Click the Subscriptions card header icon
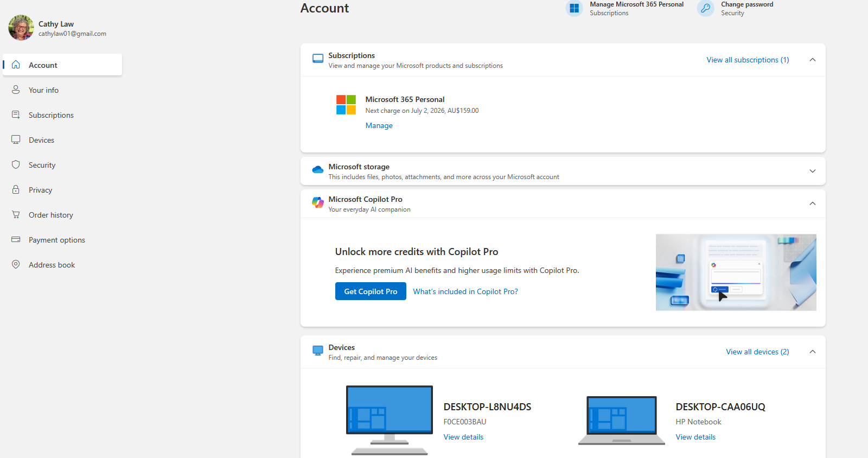The height and width of the screenshot is (458, 868). click(318, 59)
